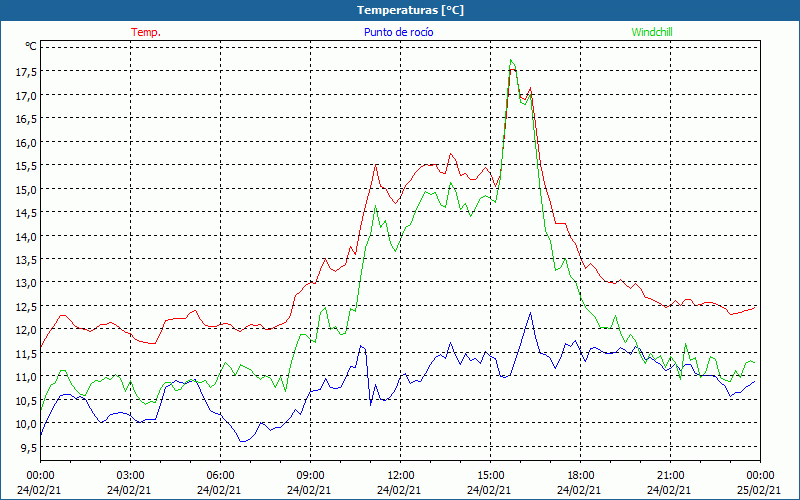Click the 03:00 time axis label
This screenshot has width=800, height=500.
coord(130,476)
